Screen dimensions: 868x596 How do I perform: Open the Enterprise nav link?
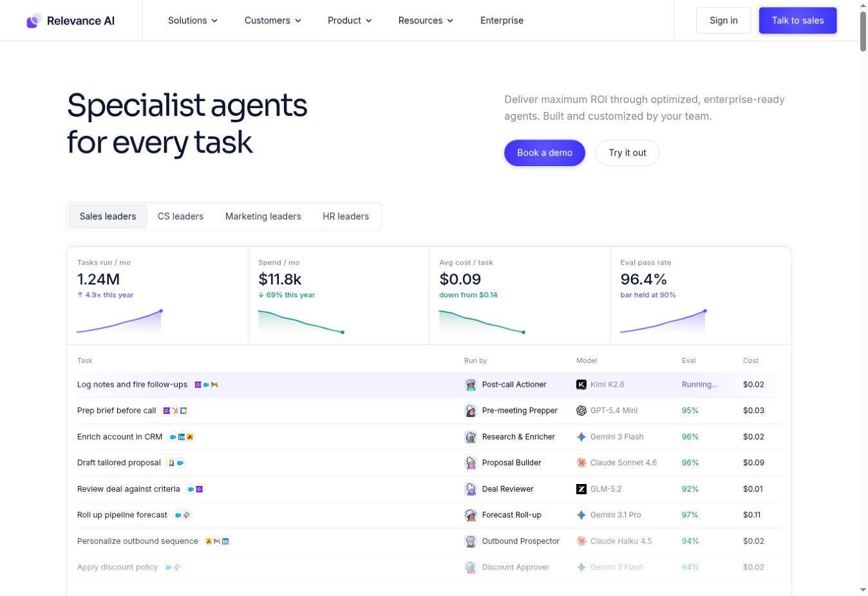pyautogui.click(x=502, y=21)
